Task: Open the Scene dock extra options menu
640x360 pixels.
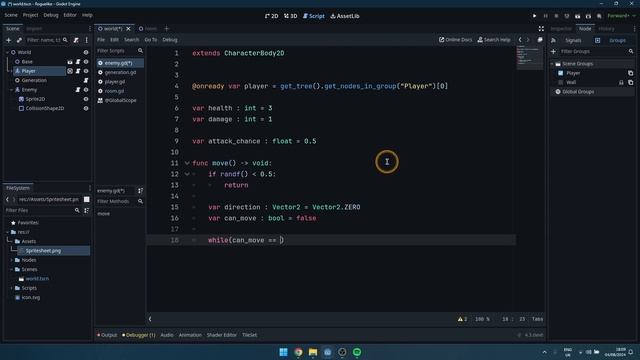Action: pyautogui.click(x=87, y=40)
